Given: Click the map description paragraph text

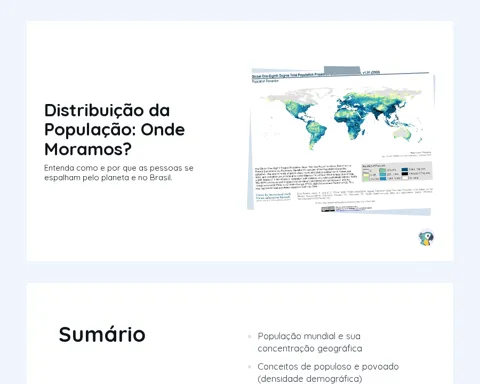Looking at the screenshot, I should [x=304, y=176].
